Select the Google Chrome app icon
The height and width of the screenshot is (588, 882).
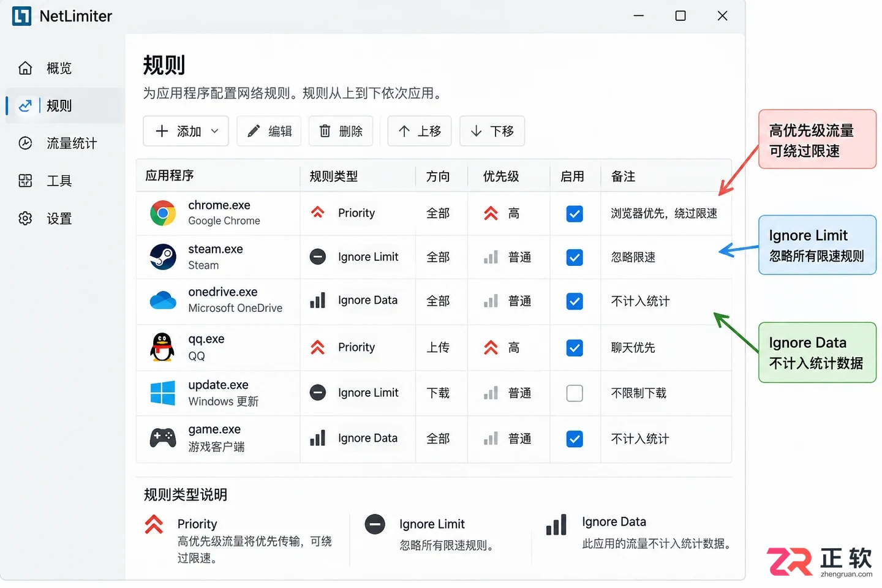tap(163, 213)
